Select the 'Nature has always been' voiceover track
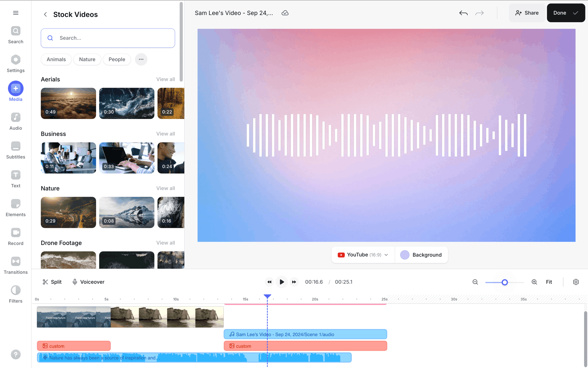The height and width of the screenshot is (368, 588). (x=194, y=358)
